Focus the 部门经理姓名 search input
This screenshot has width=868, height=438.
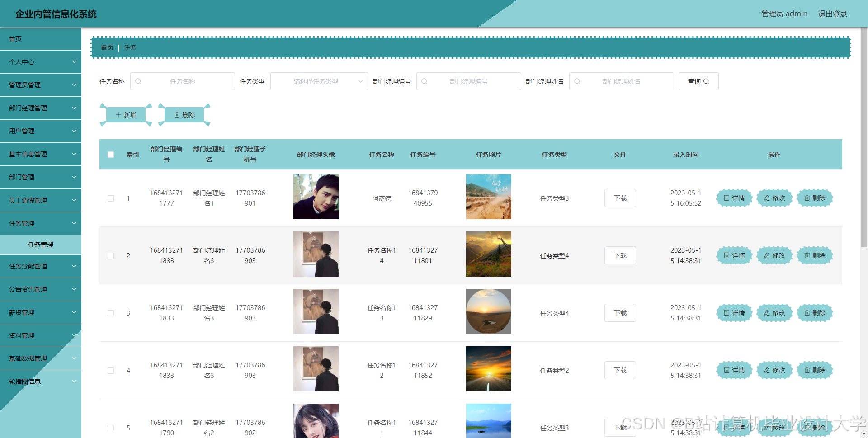[x=622, y=81]
